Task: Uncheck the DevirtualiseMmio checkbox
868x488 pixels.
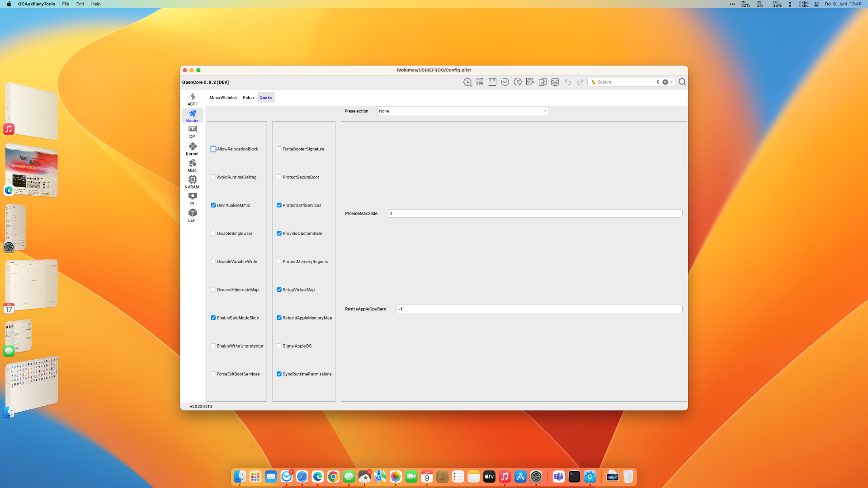Action: pyautogui.click(x=213, y=205)
